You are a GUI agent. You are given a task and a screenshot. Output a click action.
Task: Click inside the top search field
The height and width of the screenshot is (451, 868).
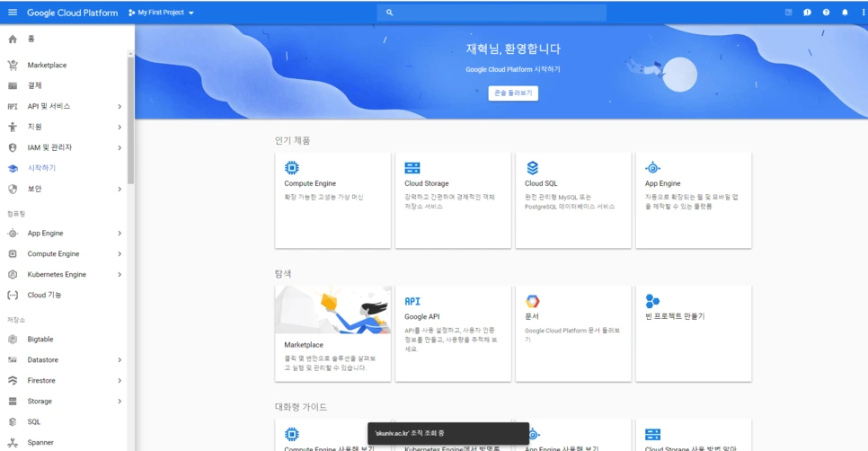click(492, 13)
